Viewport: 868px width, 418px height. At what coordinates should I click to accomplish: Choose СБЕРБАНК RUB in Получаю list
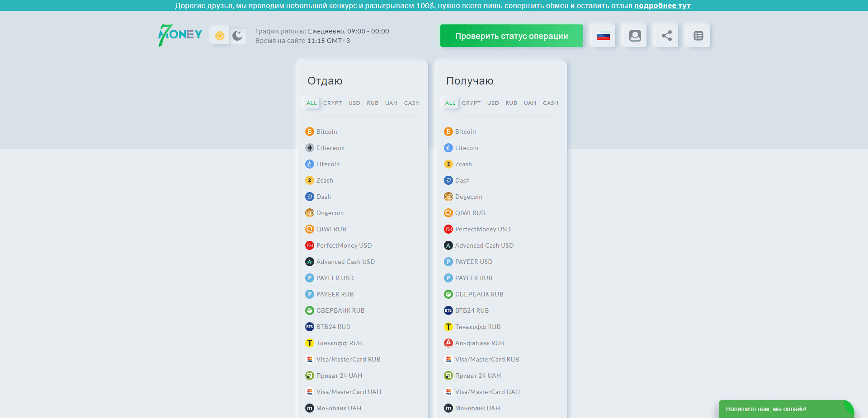point(479,294)
